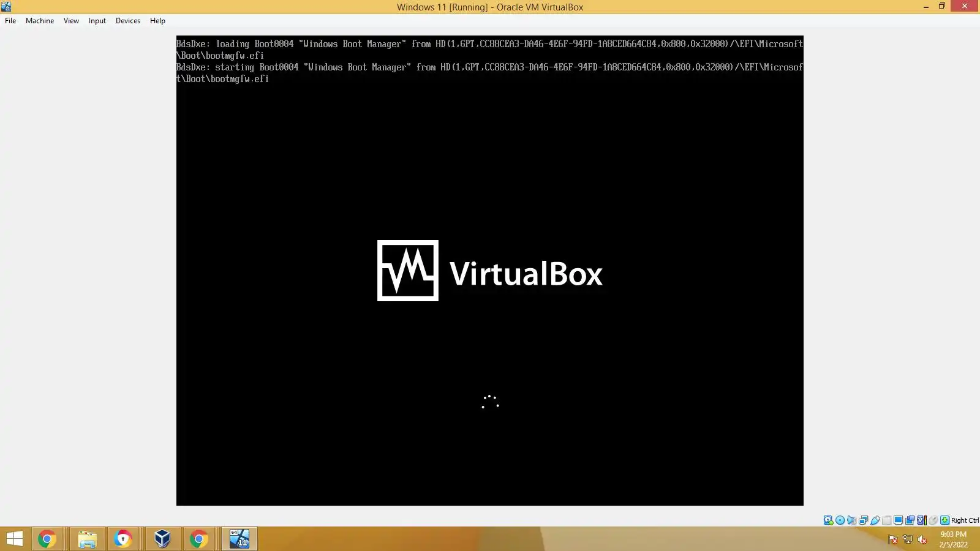
Task: Open VirtualBox Manager cube icon in taskbar
Action: (x=162, y=539)
